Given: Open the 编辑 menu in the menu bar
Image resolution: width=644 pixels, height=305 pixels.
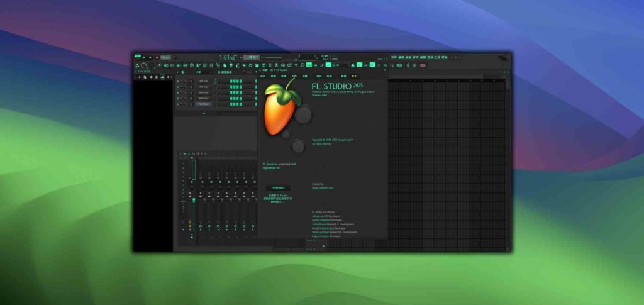Looking at the screenshot, I should coord(401,57).
